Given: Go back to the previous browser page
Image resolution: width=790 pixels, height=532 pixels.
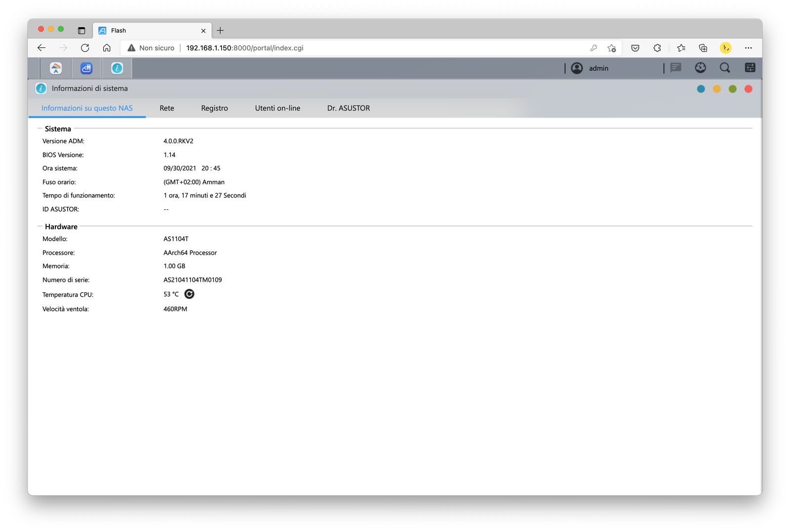Looking at the screenshot, I should point(41,48).
